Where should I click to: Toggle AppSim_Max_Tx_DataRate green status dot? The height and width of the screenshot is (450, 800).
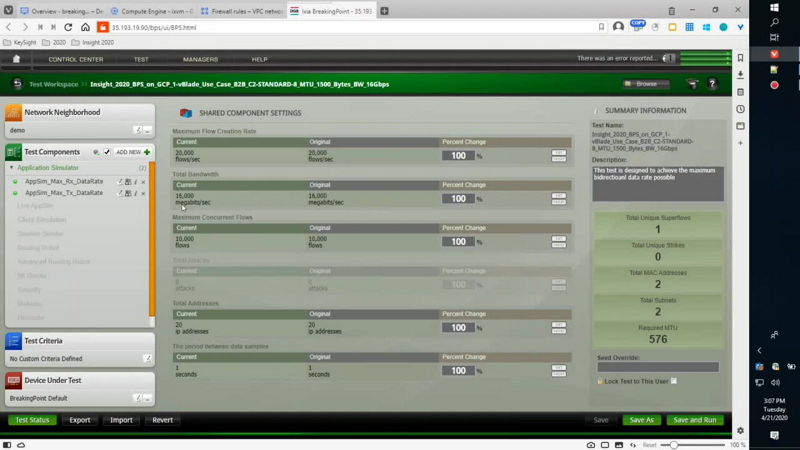[x=15, y=193]
